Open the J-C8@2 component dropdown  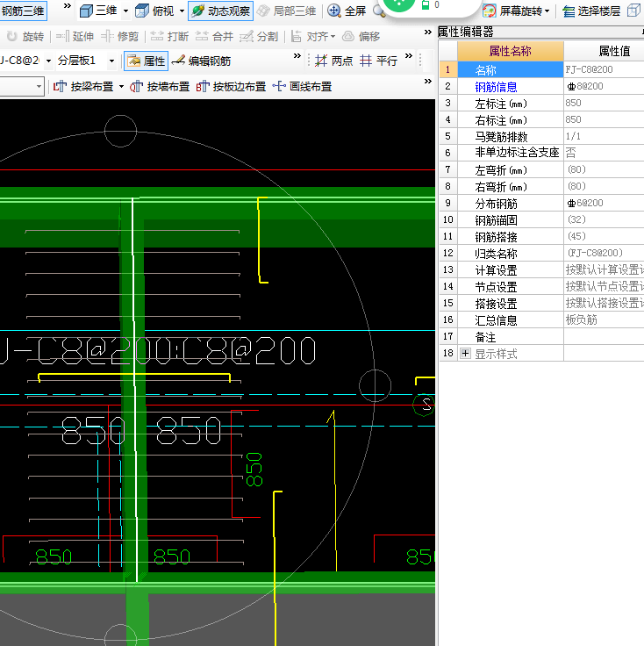(48, 61)
